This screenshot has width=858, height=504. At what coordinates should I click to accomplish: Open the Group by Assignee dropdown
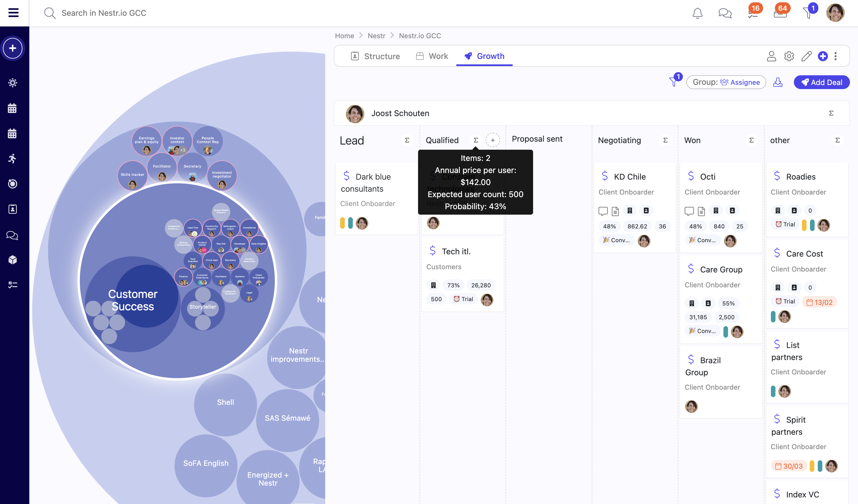pos(726,82)
